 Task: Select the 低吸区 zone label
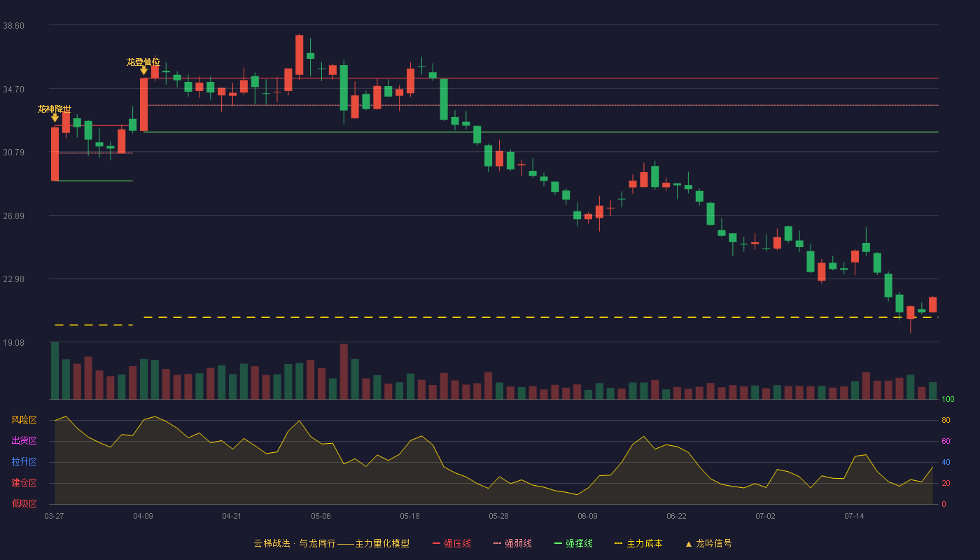coord(24,504)
